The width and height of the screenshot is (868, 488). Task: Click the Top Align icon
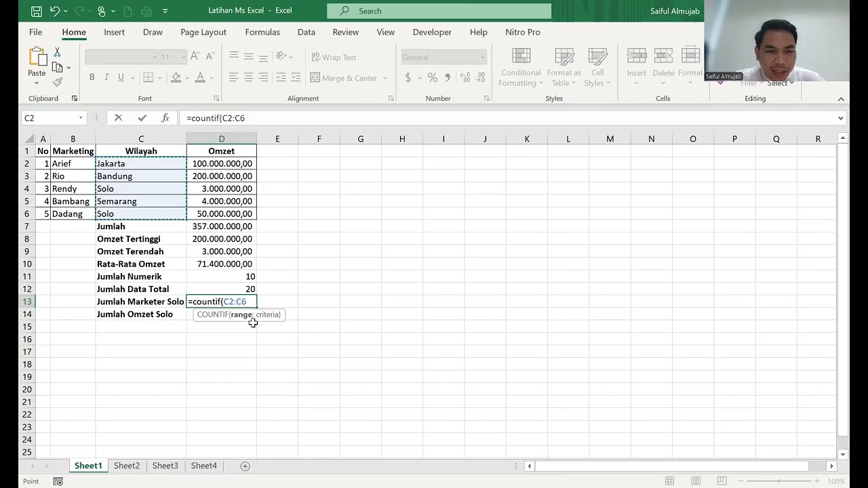pos(234,56)
